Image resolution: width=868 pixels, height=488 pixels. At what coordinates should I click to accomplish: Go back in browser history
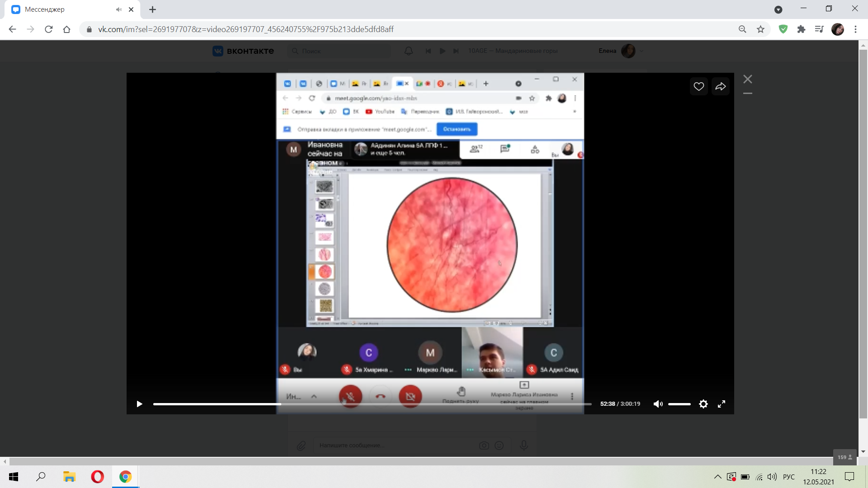point(12,29)
